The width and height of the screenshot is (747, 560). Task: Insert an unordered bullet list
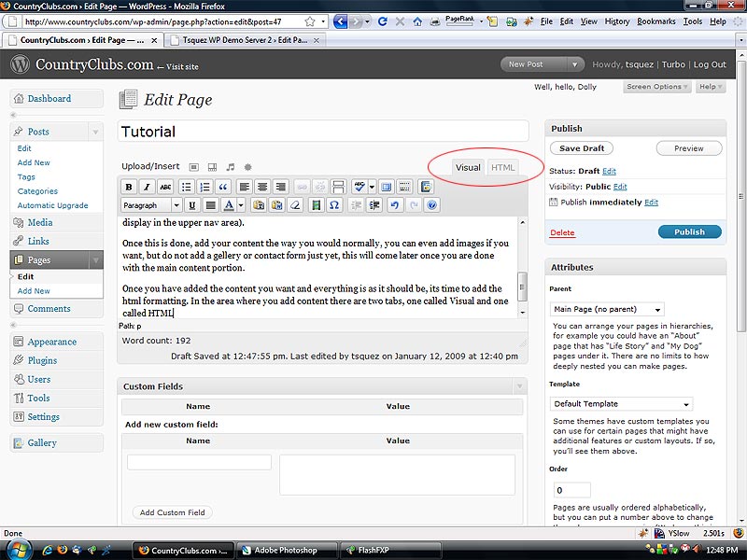click(x=186, y=188)
